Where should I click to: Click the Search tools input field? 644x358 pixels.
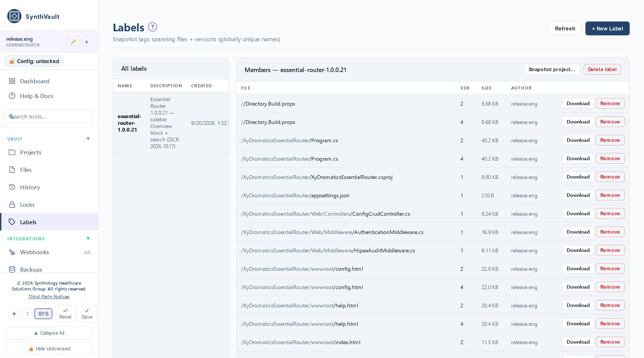click(x=49, y=116)
